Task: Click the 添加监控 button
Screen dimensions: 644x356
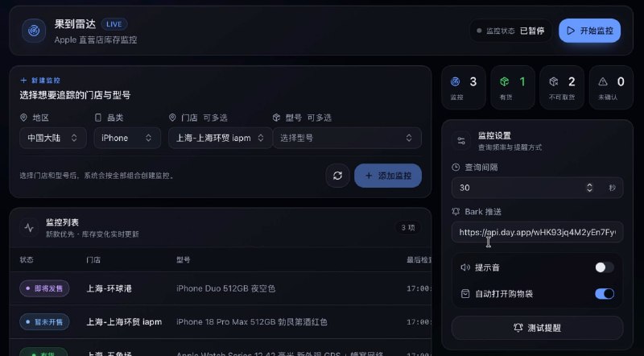Action: [388, 176]
